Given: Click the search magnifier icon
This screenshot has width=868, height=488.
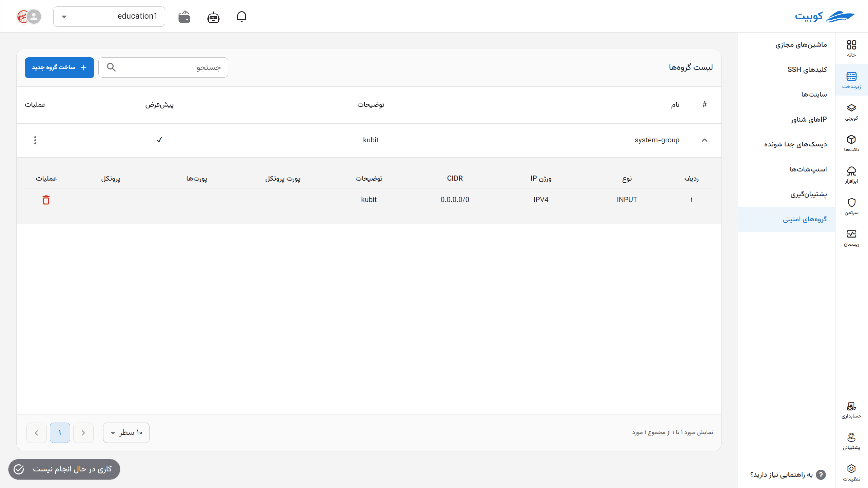Looking at the screenshot, I should click(111, 67).
